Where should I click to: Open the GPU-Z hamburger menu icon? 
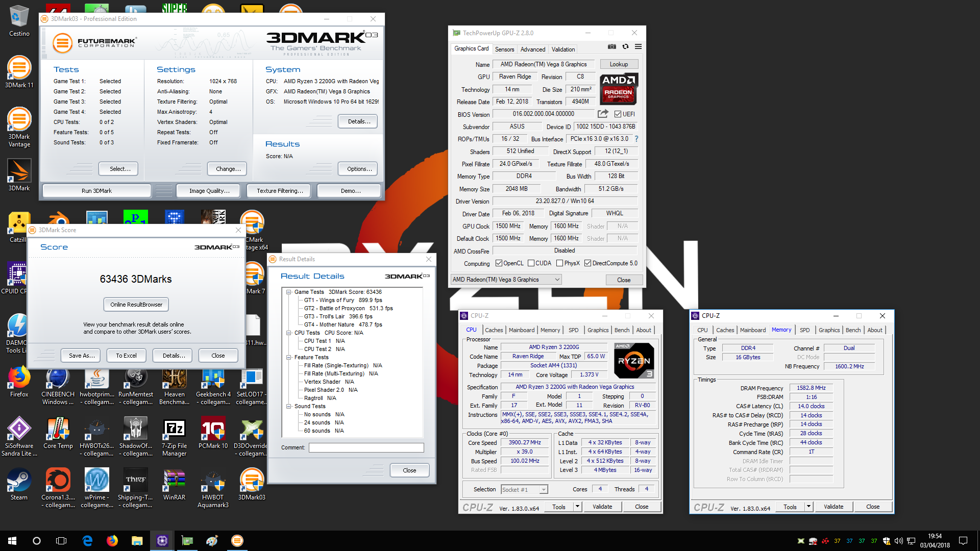tap(638, 46)
